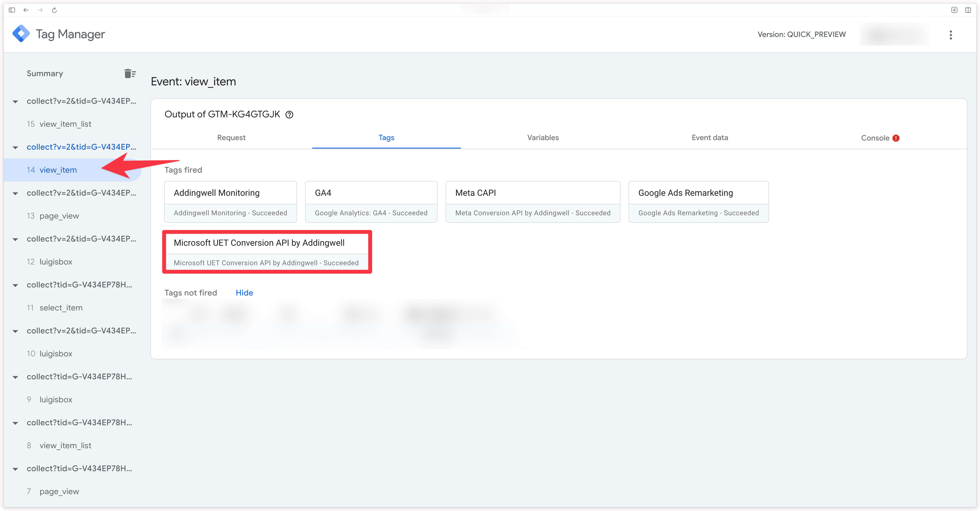Open the three-dot overflow menu
This screenshot has width=980, height=511.
(x=951, y=35)
